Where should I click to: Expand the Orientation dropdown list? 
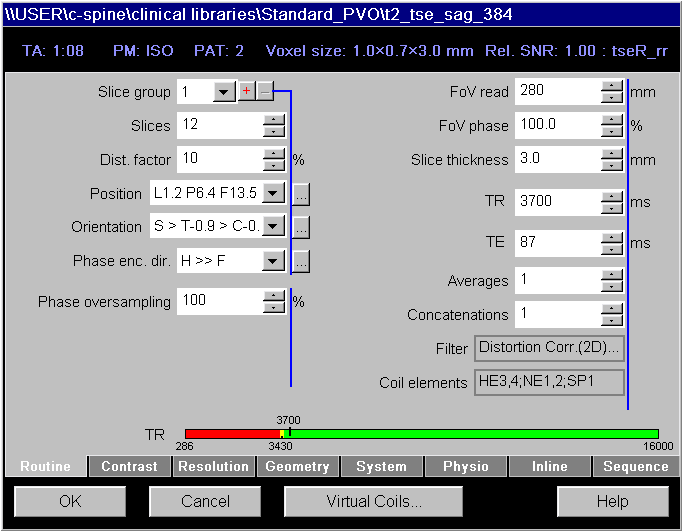click(273, 226)
